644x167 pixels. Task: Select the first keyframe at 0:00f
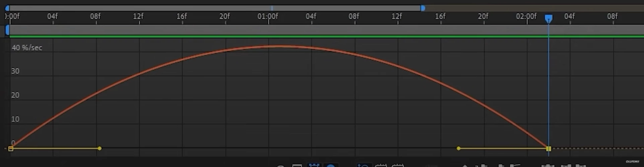point(11,149)
